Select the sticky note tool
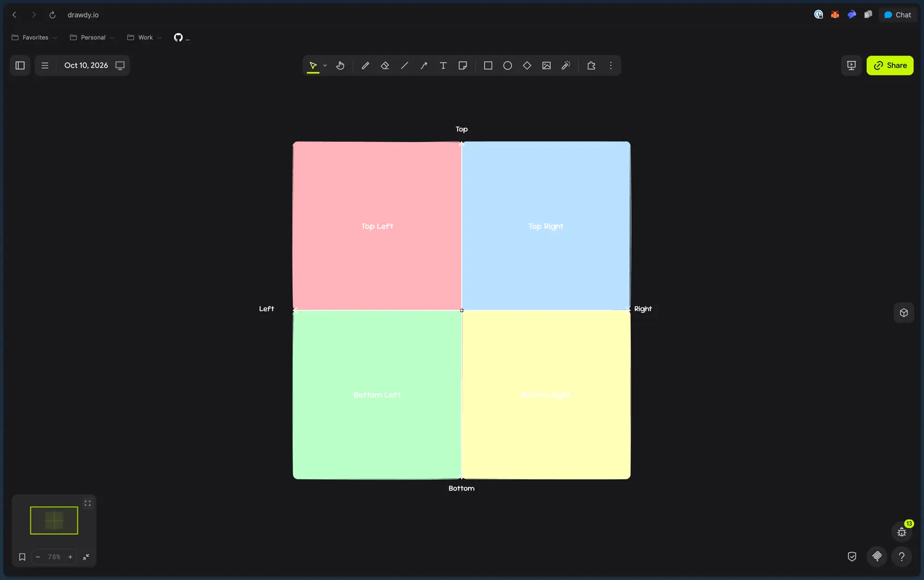 [x=463, y=66]
